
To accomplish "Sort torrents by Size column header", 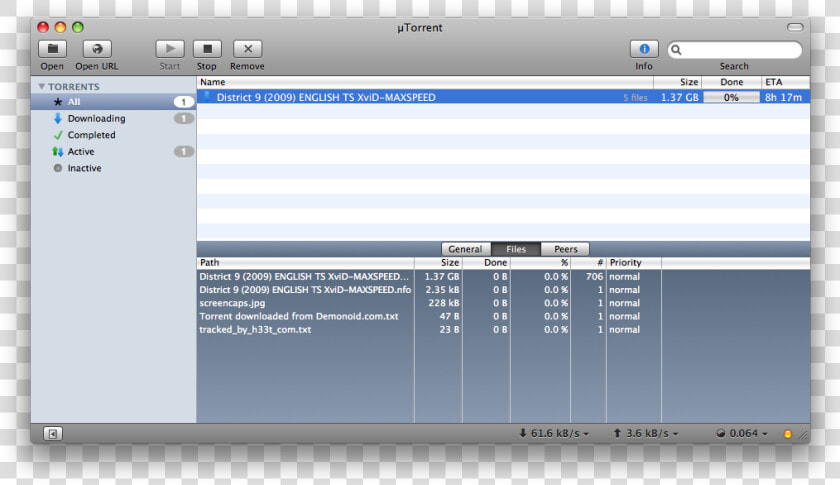I will pos(678,82).
